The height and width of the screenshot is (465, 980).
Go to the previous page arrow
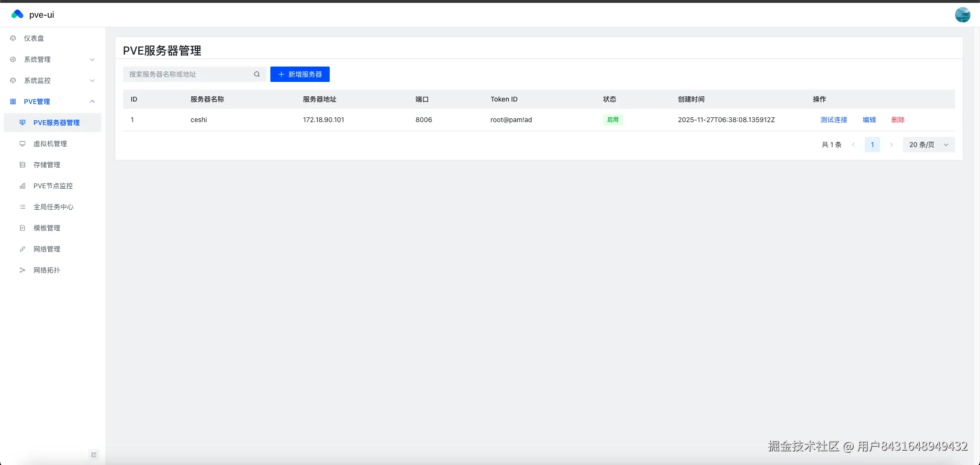853,145
